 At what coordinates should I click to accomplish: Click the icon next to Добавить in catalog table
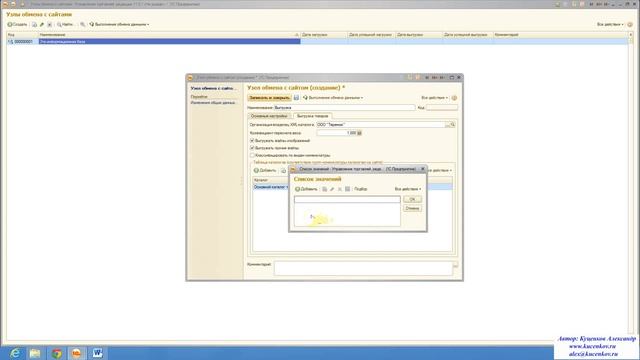(284, 171)
